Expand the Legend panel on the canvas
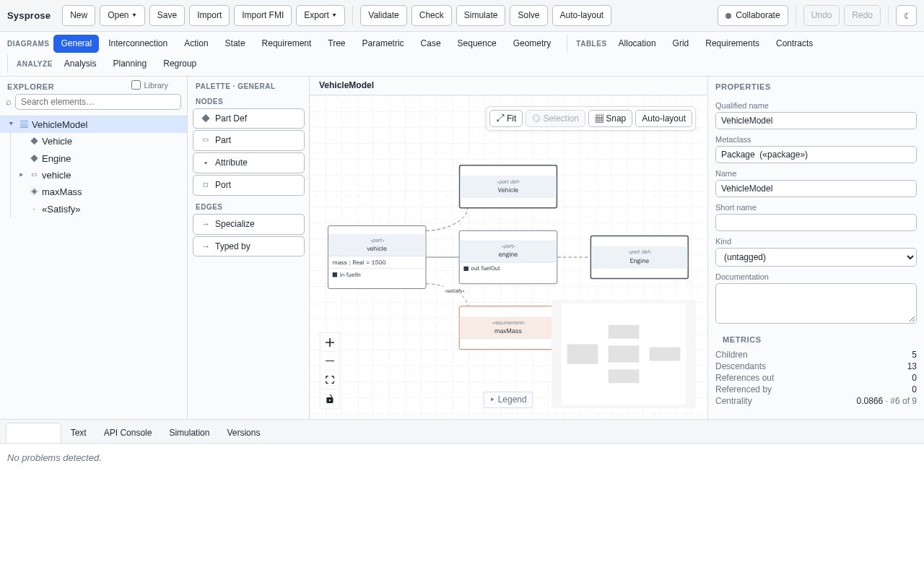 [x=508, y=400]
